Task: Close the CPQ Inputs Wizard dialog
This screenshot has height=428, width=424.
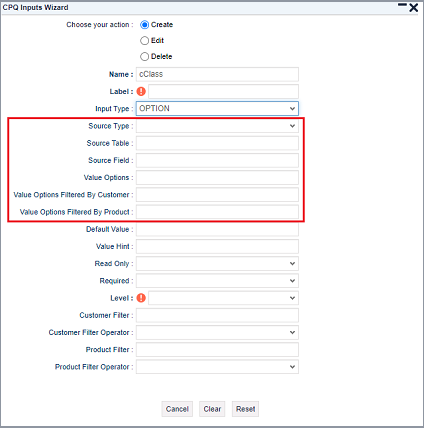Action: click(x=414, y=7)
